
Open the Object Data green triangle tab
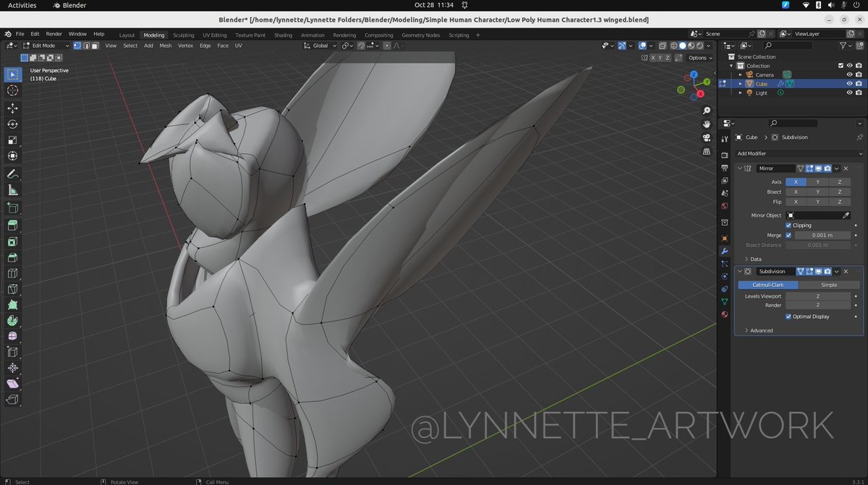click(x=725, y=301)
